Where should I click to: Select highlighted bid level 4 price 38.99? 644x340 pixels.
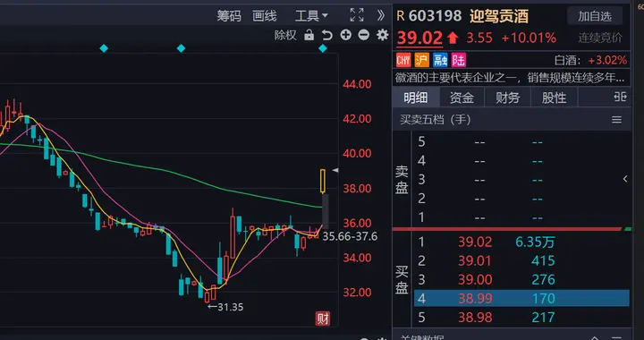tap(475, 299)
